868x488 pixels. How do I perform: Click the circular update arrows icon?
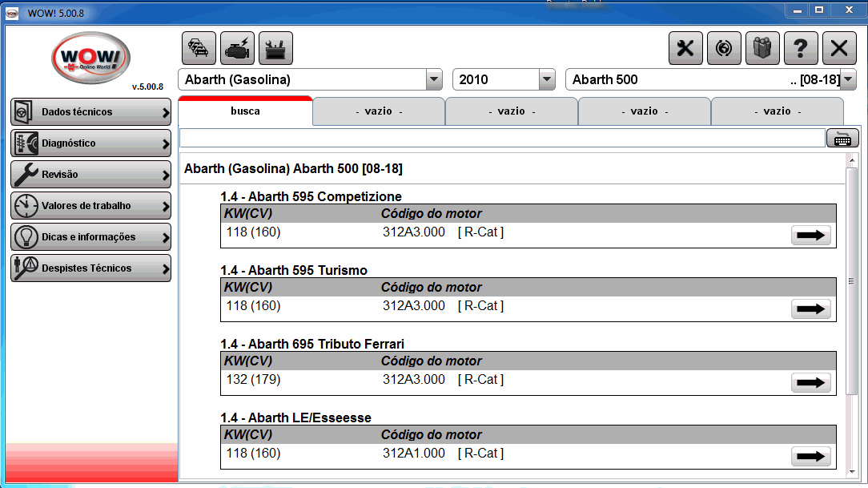tap(724, 48)
